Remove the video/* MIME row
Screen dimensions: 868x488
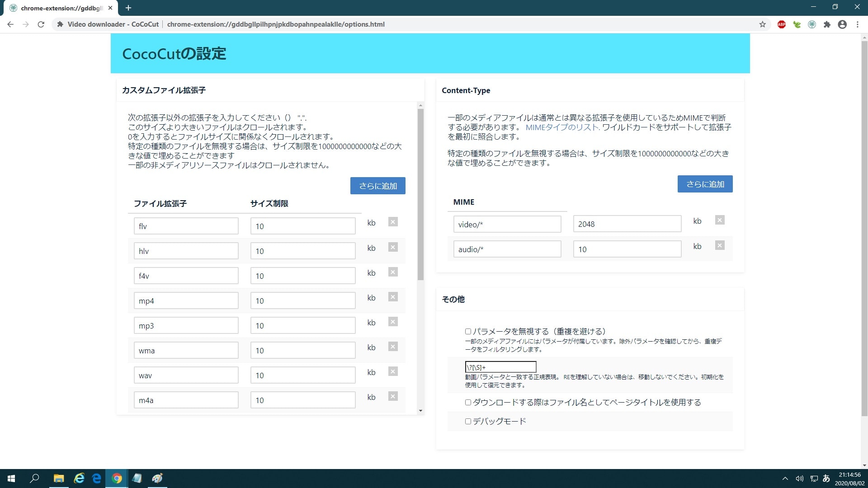point(720,220)
